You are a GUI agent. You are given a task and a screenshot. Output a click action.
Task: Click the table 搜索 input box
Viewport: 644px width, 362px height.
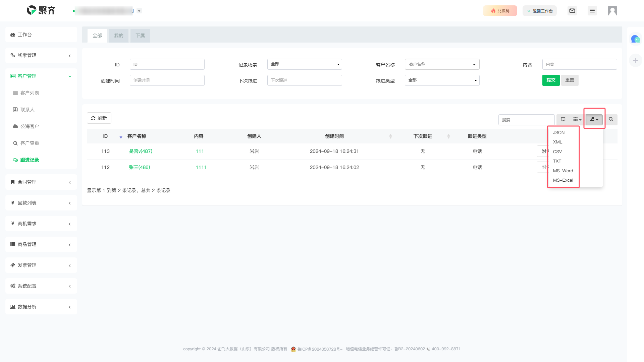526,120
